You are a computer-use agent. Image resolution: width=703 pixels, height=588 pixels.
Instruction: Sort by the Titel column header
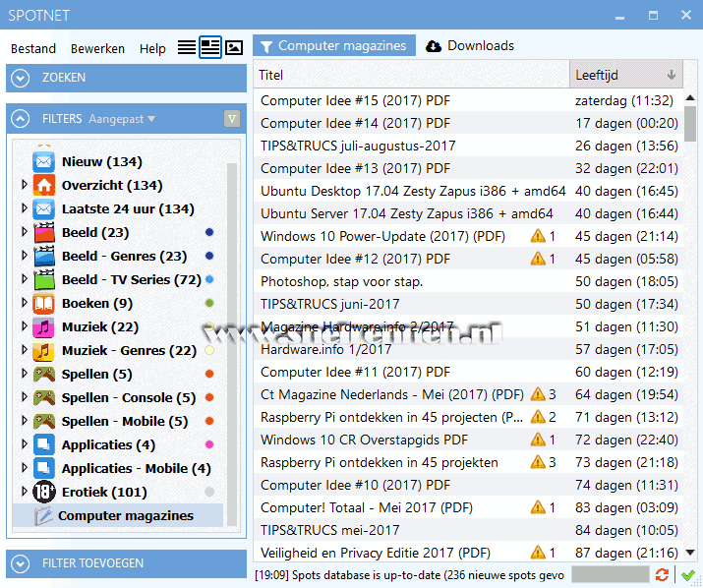point(411,75)
